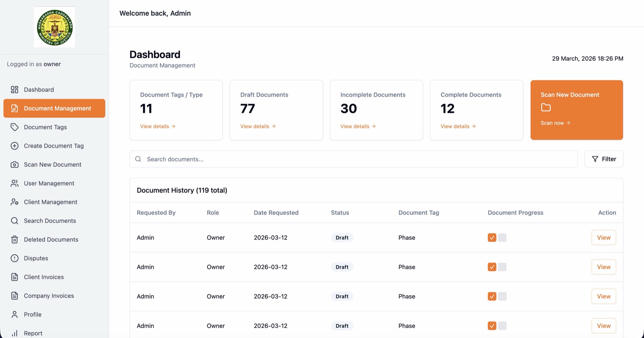Click View button in second document row
Image resolution: width=644 pixels, height=338 pixels.
(604, 267)
